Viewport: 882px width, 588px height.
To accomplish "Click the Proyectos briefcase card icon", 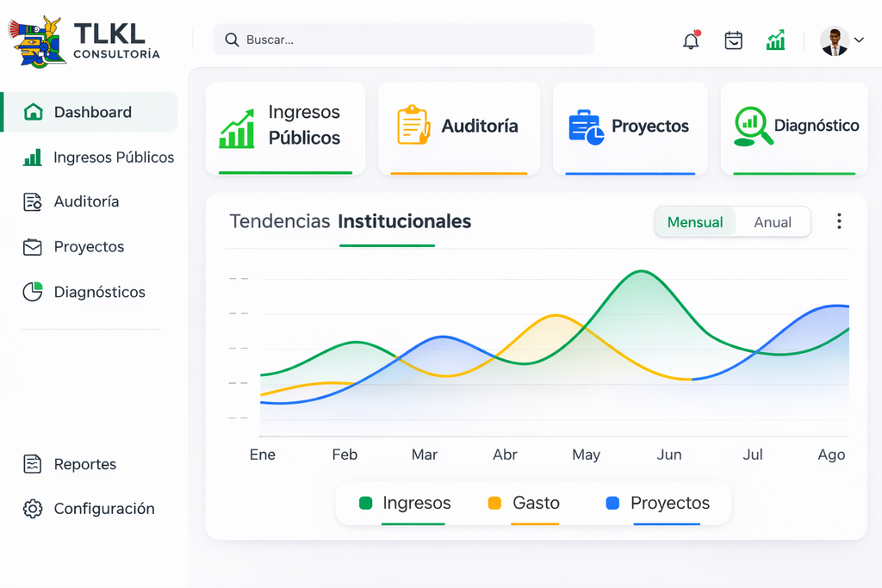I will (586, 127).
